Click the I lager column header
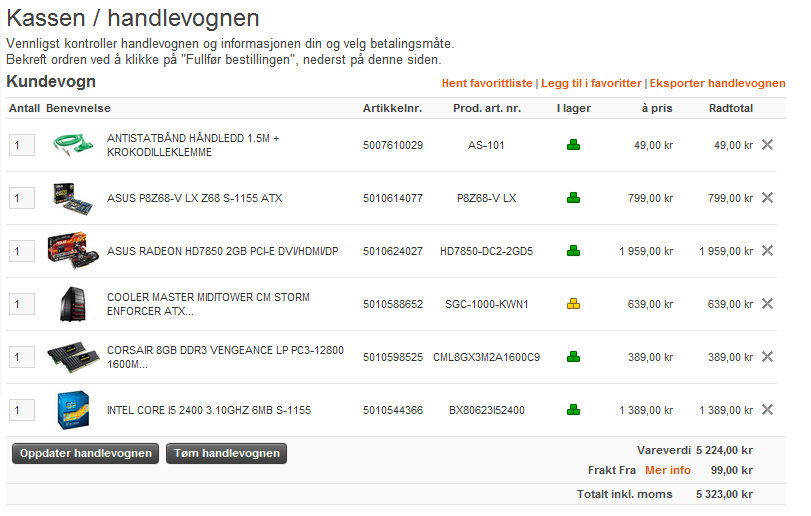Image resolution: width=811 pixels, height=516 pixels. pos(574,108)
